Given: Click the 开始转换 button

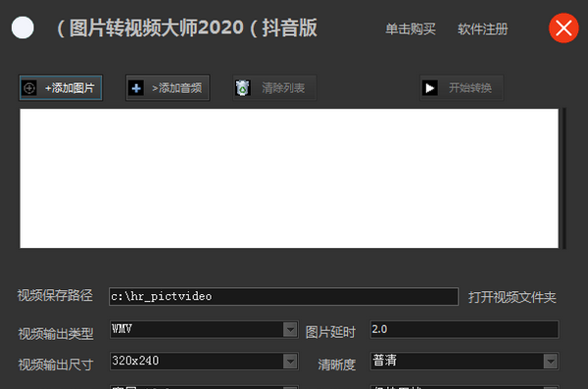Looking at the screenshot, I should point(462,88).
